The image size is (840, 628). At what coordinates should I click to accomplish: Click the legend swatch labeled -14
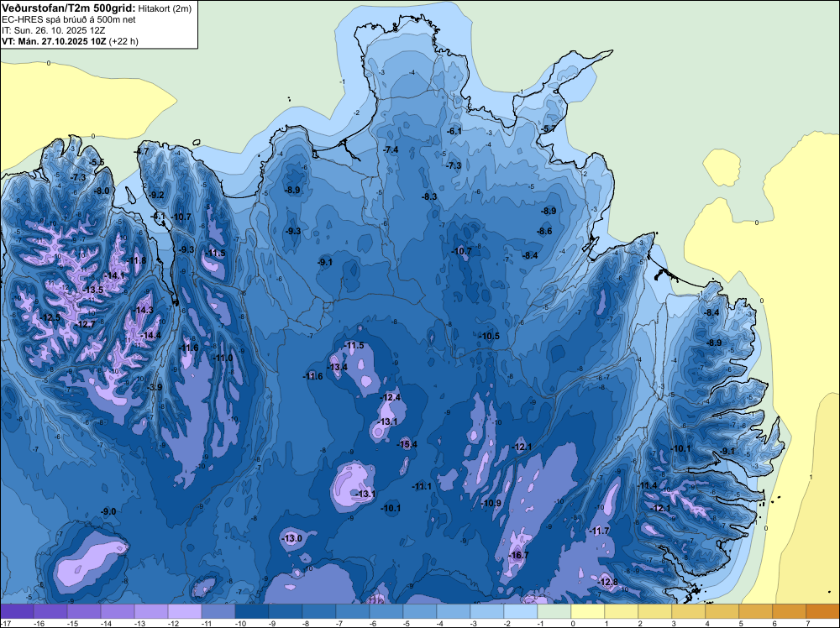tap(118, 611)
